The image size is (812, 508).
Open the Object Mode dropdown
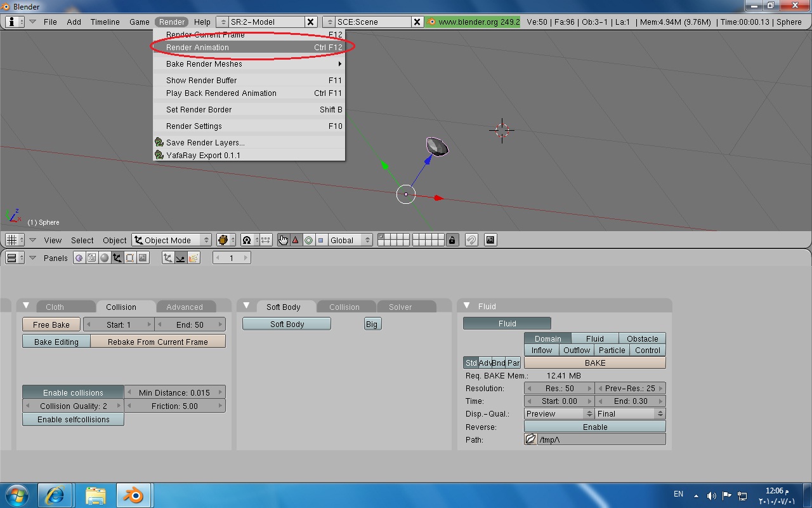(x=172, y=240)
